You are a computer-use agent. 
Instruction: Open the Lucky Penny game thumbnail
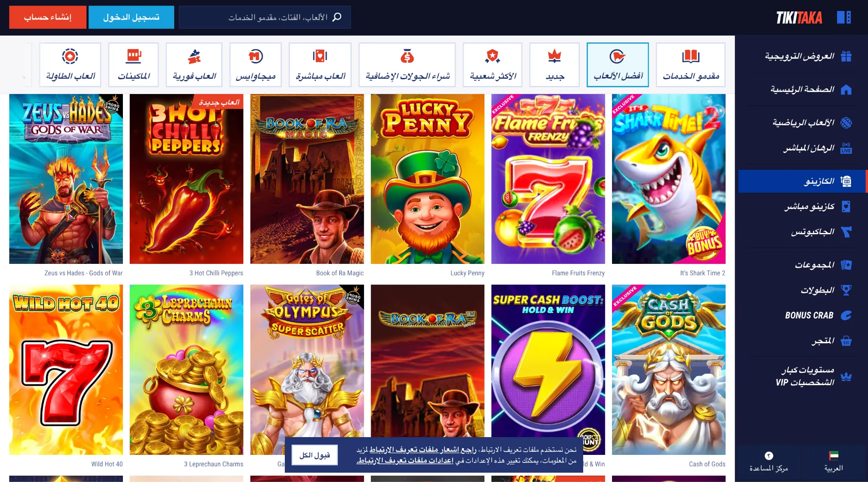(428, 179)
